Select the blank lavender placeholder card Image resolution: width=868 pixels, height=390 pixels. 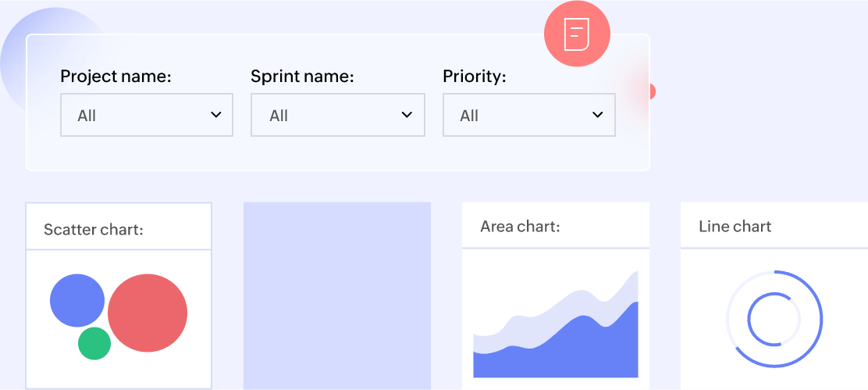tap(337, 295)
